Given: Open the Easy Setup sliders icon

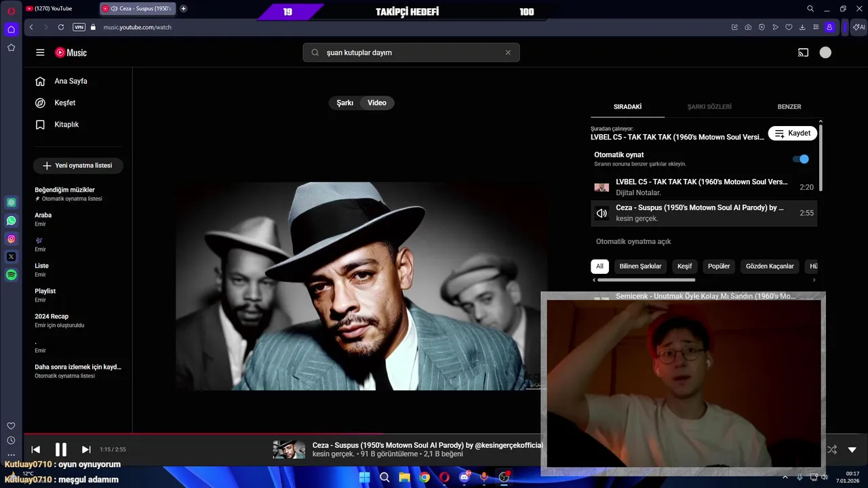Looking at the screenshot, I should click(816, 27).
